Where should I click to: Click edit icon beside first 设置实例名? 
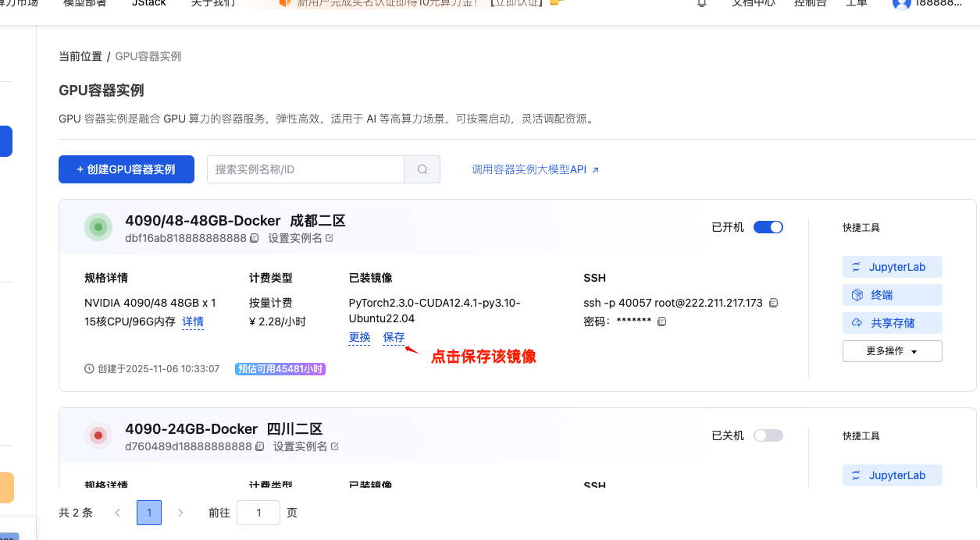click(330, 238)
